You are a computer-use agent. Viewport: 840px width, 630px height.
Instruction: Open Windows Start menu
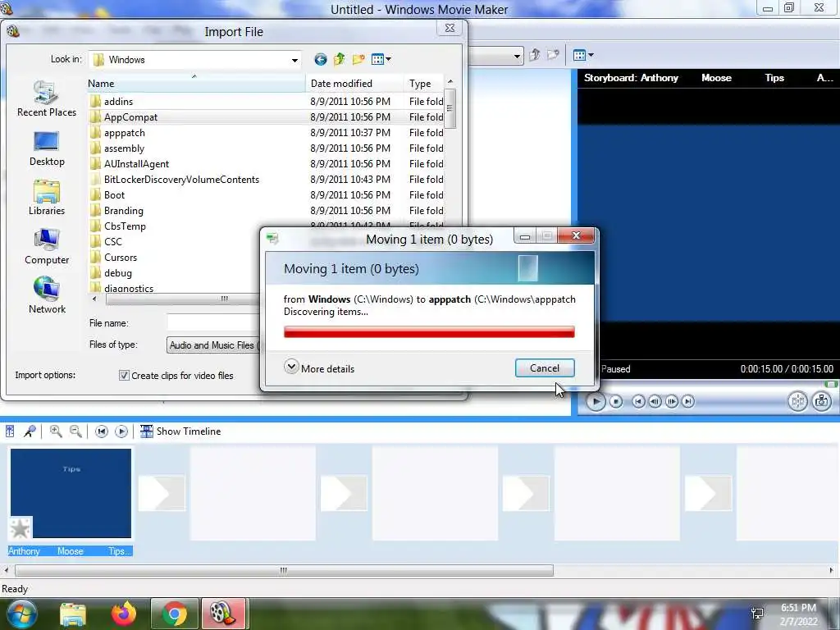point(21,614)
